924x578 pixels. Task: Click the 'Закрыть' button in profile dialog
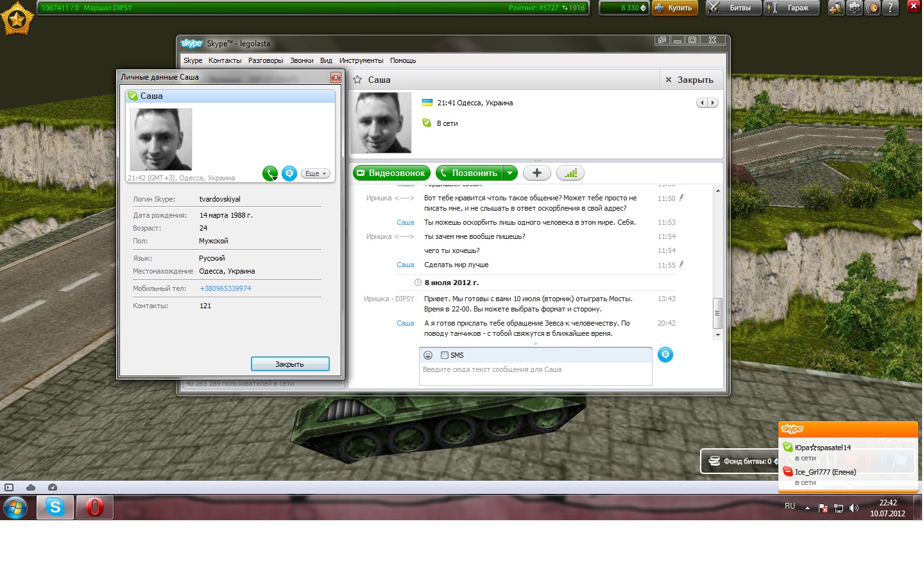(x=290, y=364)
